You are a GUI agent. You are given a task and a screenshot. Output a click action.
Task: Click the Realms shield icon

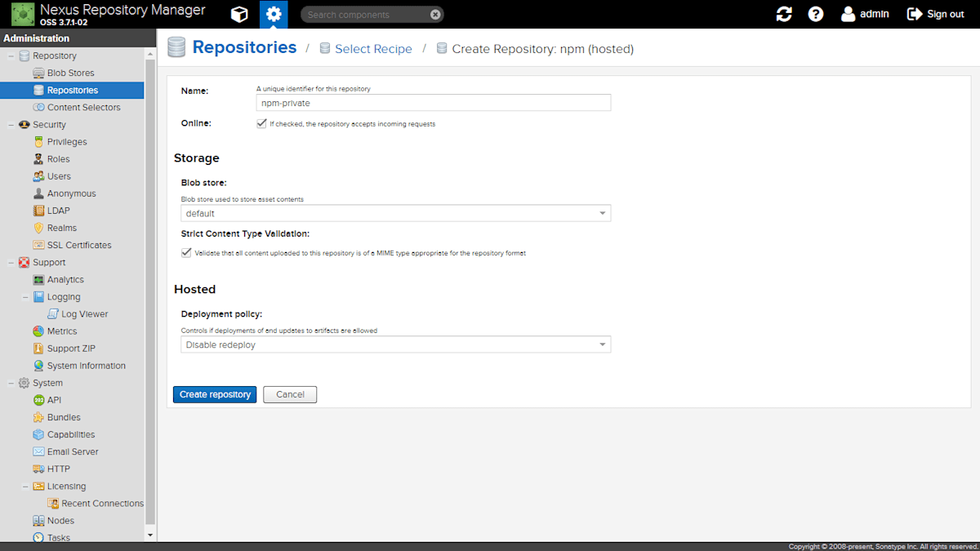[38, 228]
